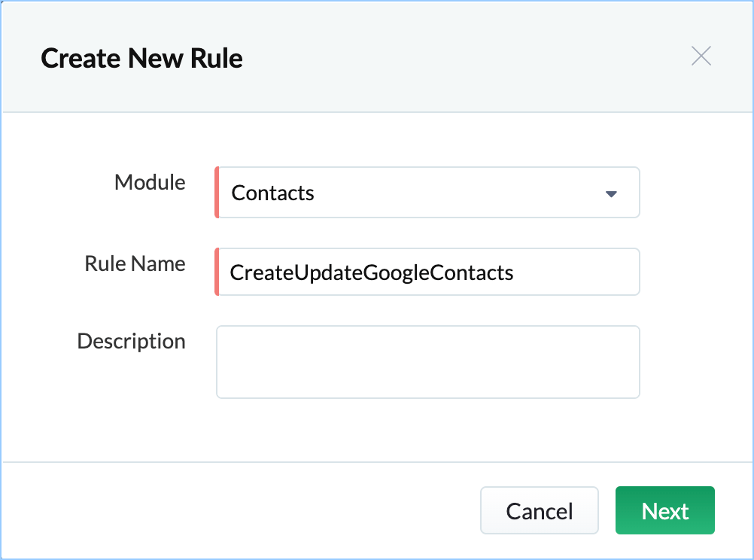Click empty space after Rule Name text
This screenshot has width=754, height=560.
tap(576, 272)
